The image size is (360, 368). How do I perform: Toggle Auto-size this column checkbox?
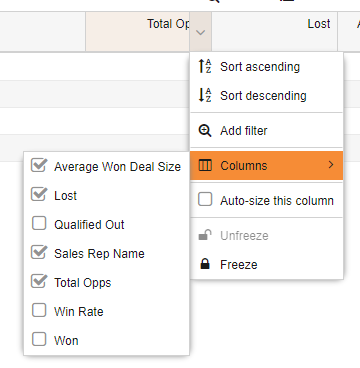[x=205, y=200]
